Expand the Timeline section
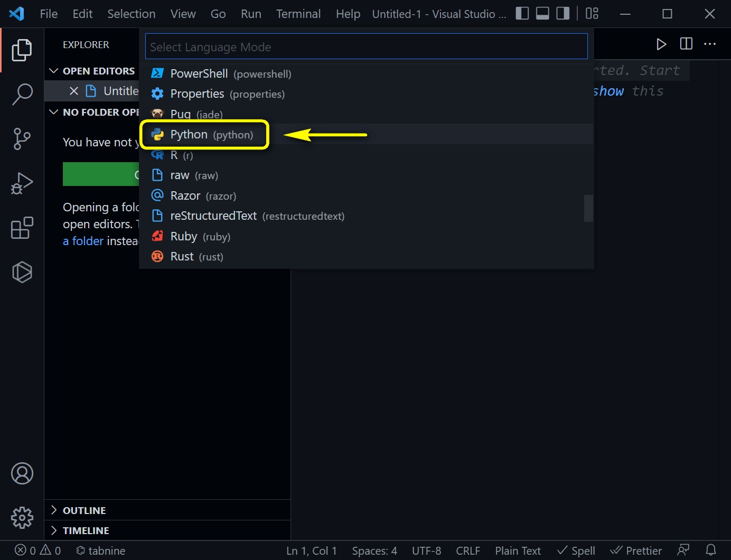 click(x=167, y=530)
